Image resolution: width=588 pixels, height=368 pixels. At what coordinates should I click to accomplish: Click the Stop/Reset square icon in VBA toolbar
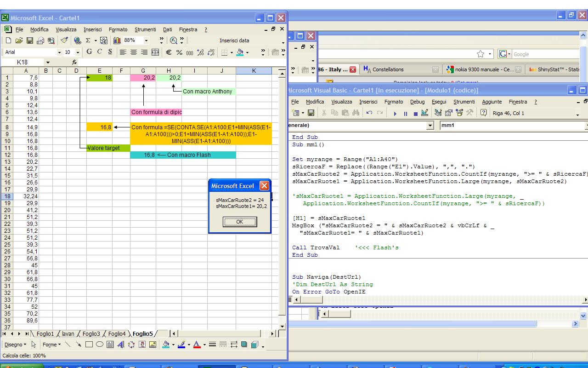pyautogui.click(x=415, y=114)
